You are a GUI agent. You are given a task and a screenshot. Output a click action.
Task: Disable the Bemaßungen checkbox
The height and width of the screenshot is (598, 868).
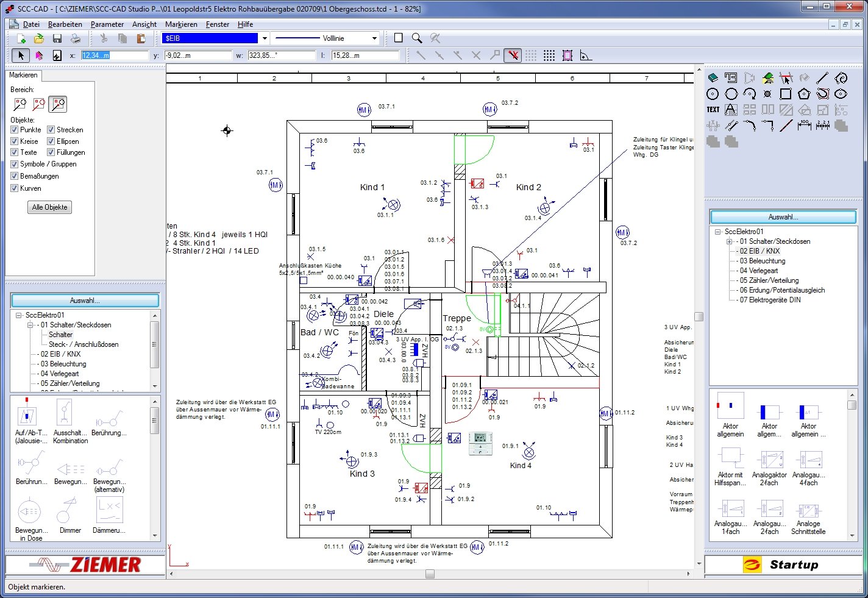(15, 176)
